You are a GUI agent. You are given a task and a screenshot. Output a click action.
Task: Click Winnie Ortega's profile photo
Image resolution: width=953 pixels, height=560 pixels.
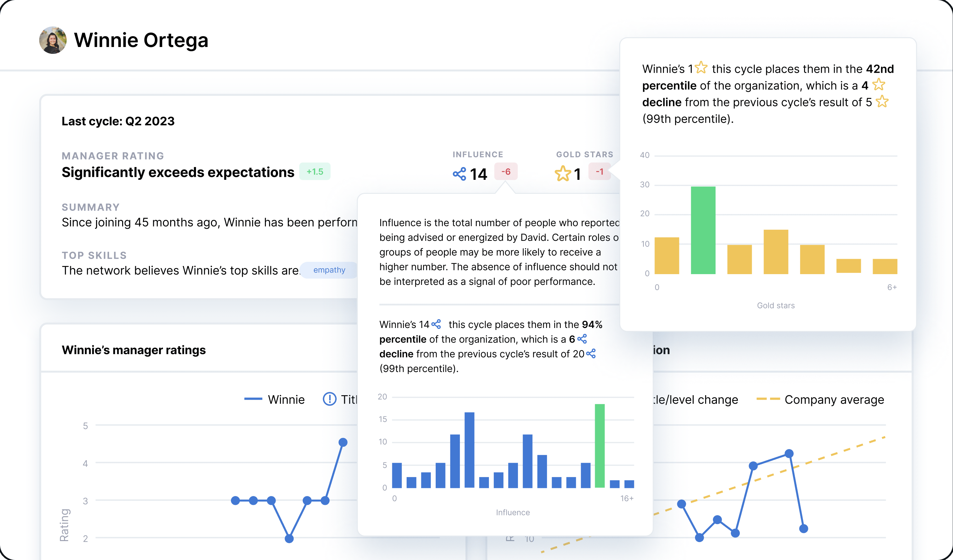coord(52,40)
